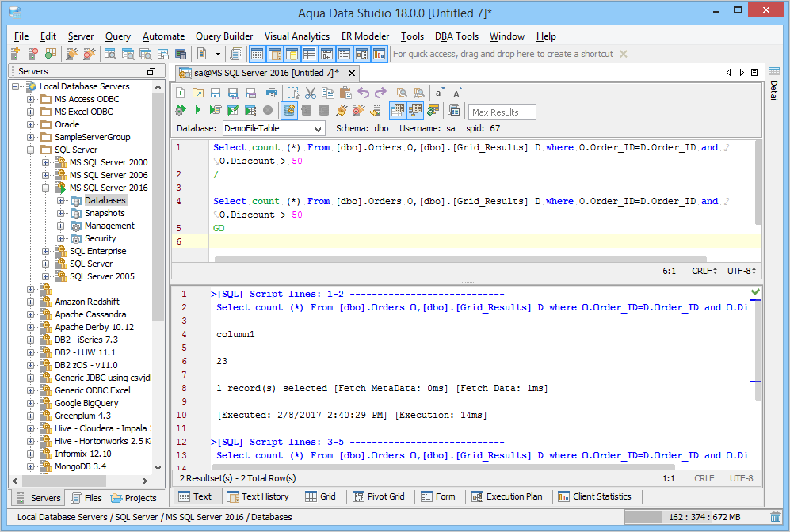
Task: Click the Cut scissors icon in editor toolbar
Action: point(311,93)
